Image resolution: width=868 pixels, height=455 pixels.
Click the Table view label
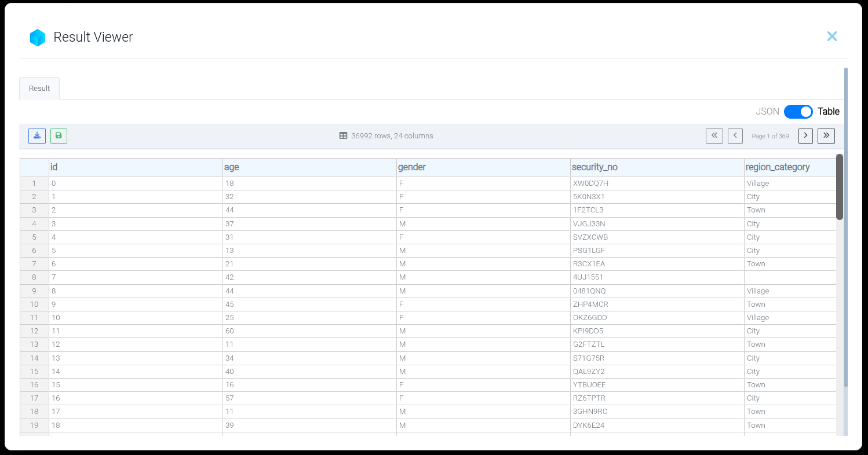[828, 112]
